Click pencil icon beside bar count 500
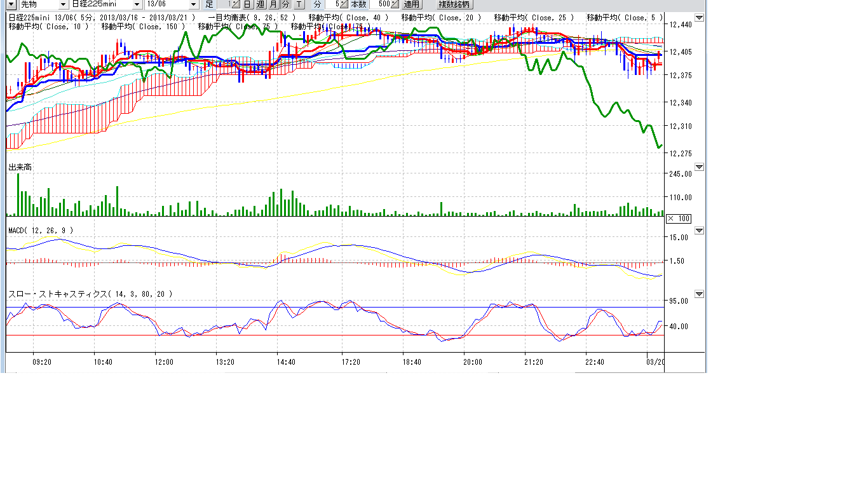The image size is (868, 488). pos(395,4)
